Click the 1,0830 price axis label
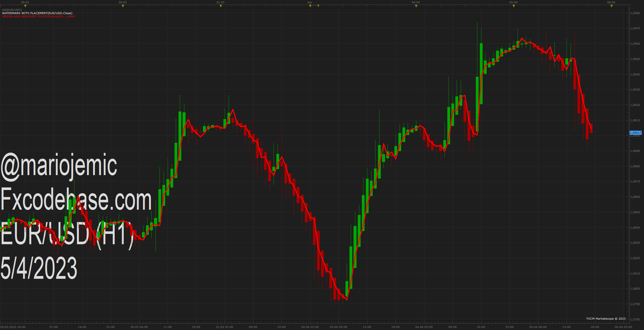The height and width of the screenshot is (330, 644). tap(635, 243)
